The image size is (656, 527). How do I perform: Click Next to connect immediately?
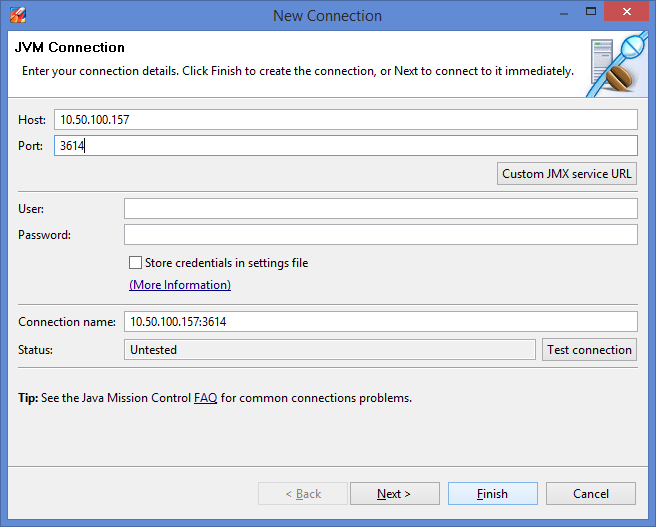click(x=395, y=494)
